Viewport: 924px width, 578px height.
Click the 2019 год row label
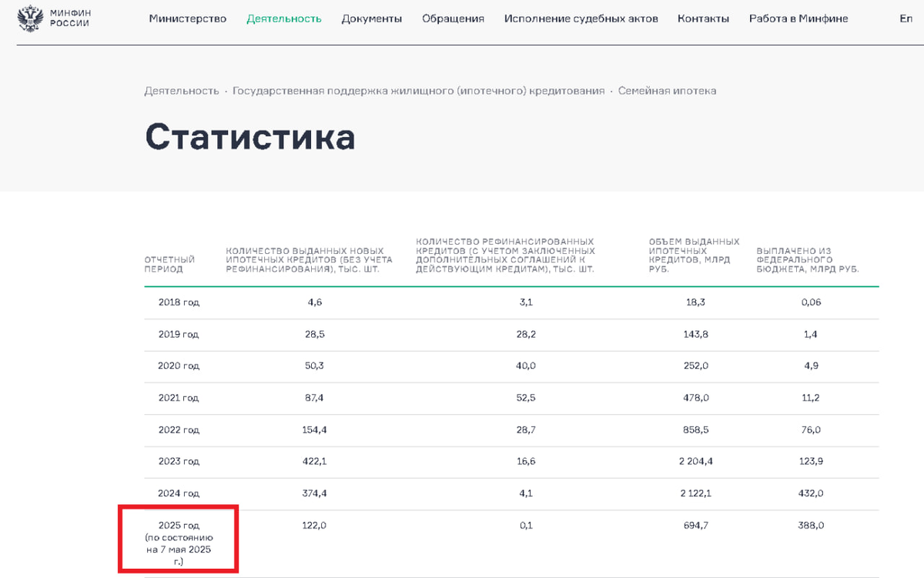(179, 334)
